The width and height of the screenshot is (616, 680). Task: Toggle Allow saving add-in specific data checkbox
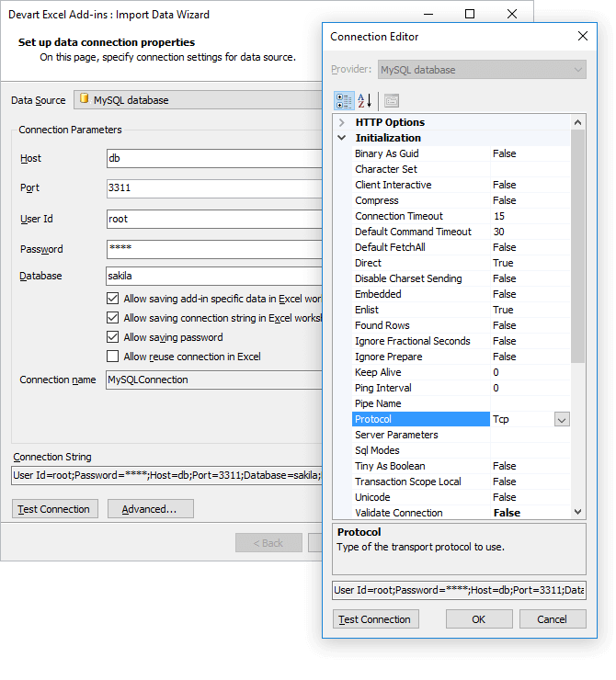click(113, 299)
